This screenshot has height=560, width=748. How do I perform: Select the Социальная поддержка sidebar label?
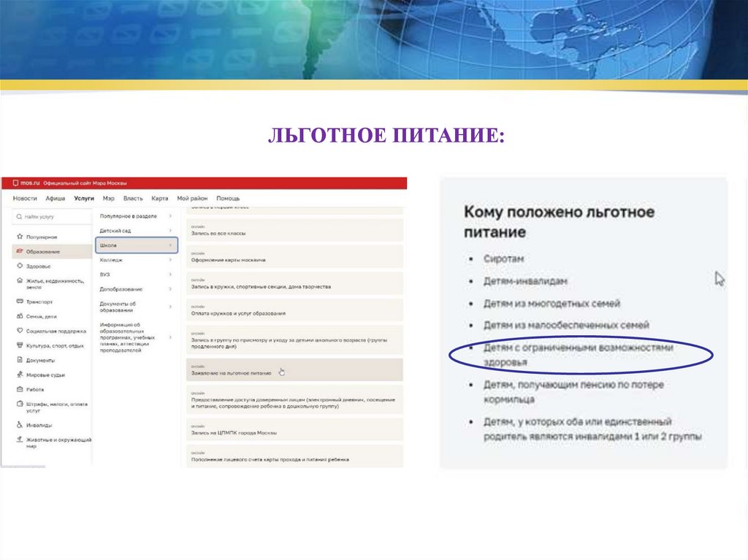[56, 331]
